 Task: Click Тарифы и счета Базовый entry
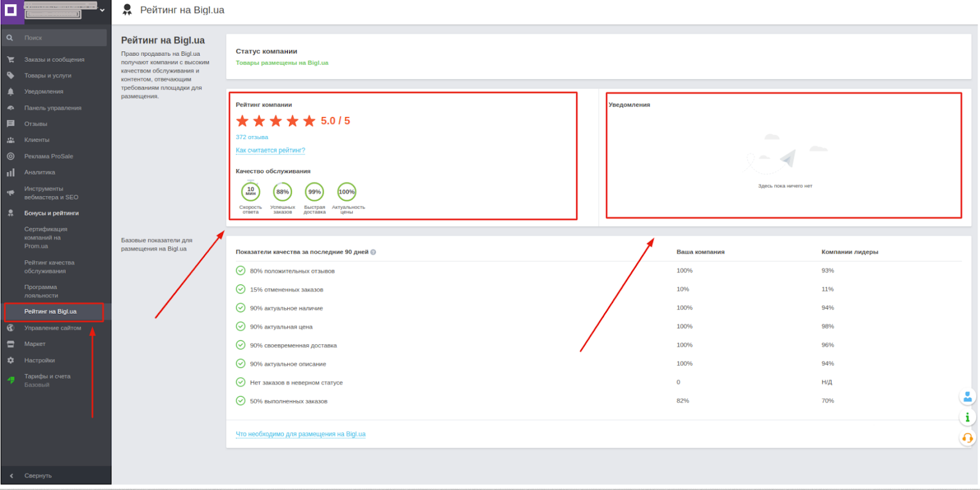click(47, 380)
